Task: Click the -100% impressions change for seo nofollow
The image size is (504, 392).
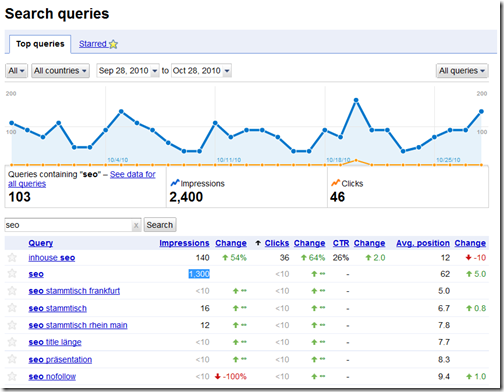Action: pyautogui.click(x=231, y=377)
